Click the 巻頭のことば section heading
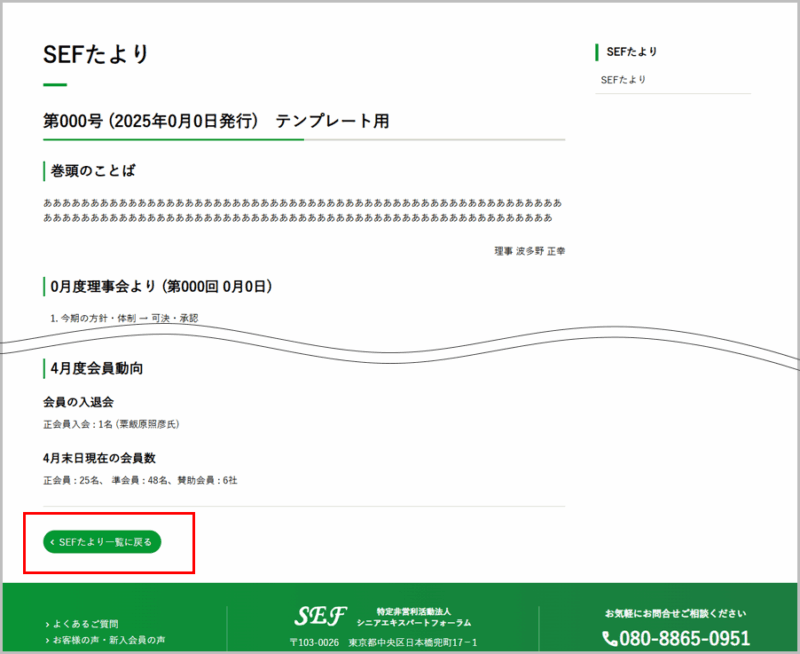800x654 pixels. click(x=93, y=171)
